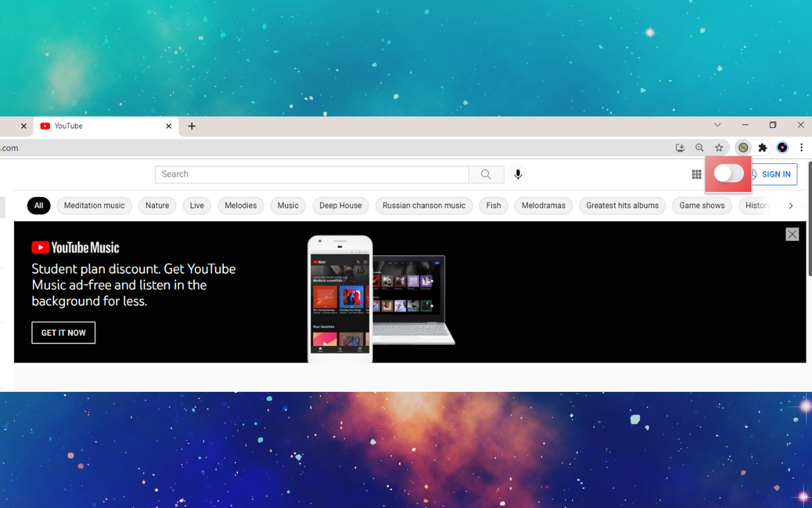Click inside the YouTube Search field
This screenshot has width=812, height=508.
coord(311,174)
